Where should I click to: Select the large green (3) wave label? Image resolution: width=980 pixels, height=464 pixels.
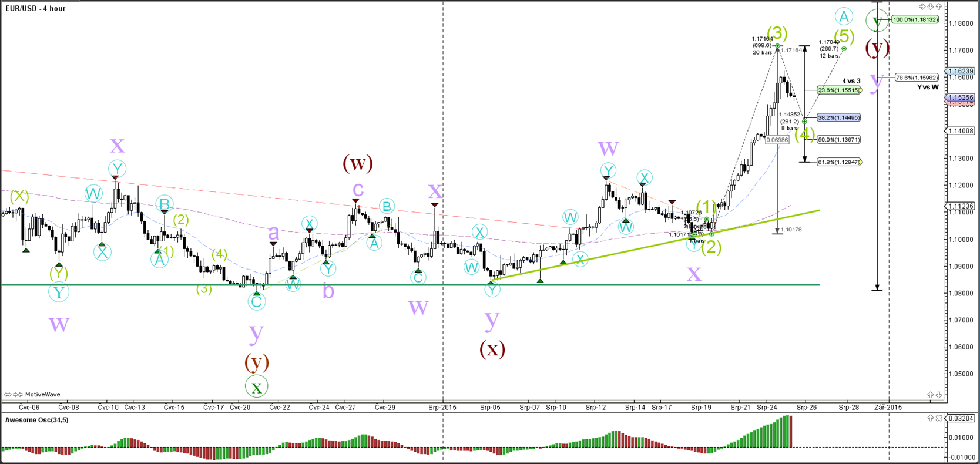tap(777, 33)
